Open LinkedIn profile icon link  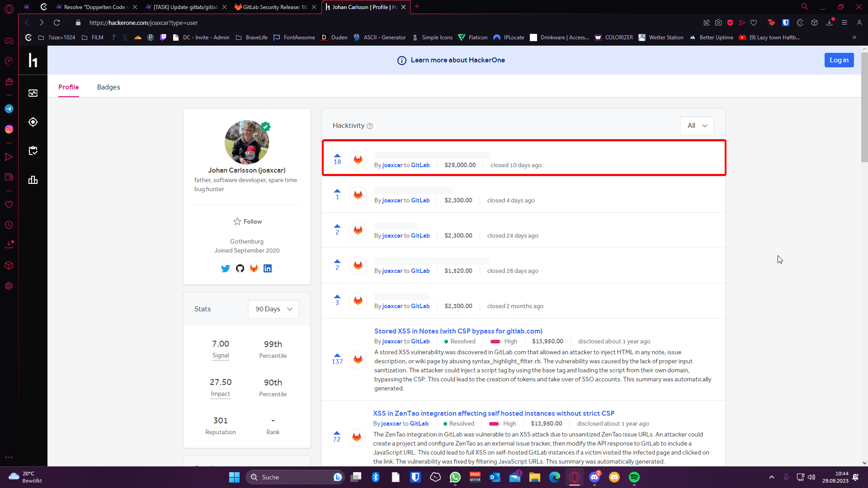[x=268, y=268]
